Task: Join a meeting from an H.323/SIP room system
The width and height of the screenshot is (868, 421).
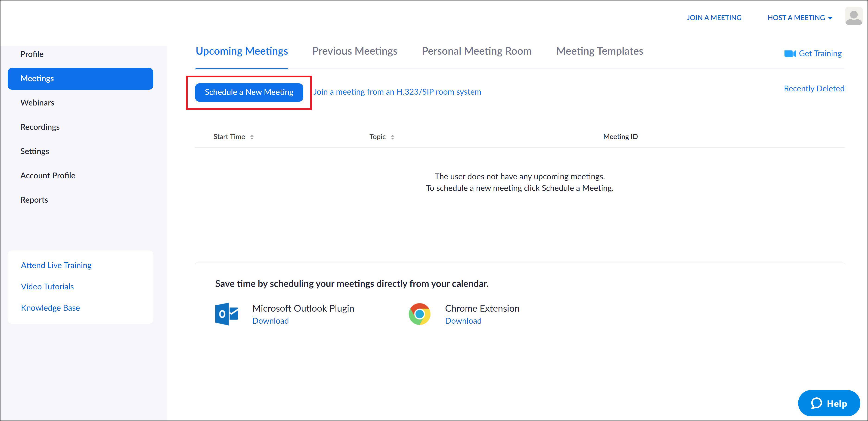Action: 397,92
